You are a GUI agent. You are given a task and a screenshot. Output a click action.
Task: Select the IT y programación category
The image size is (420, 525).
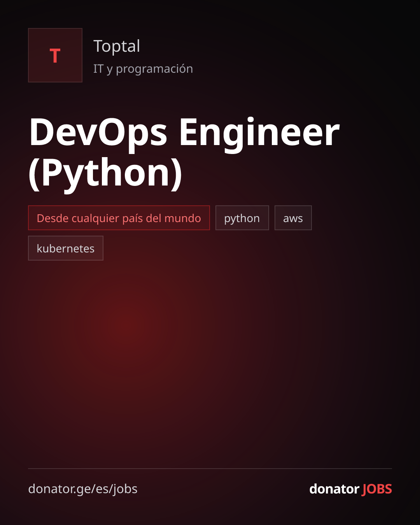[x=143, y=69]
